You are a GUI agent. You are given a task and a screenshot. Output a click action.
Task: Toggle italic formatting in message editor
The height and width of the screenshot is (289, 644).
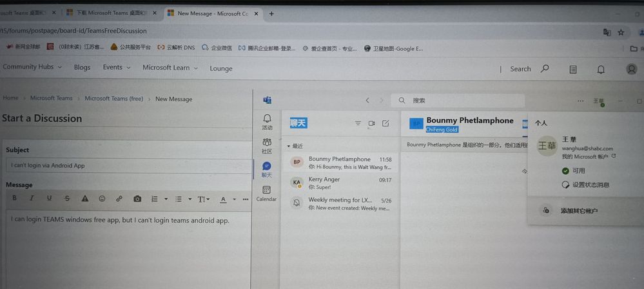32,199
